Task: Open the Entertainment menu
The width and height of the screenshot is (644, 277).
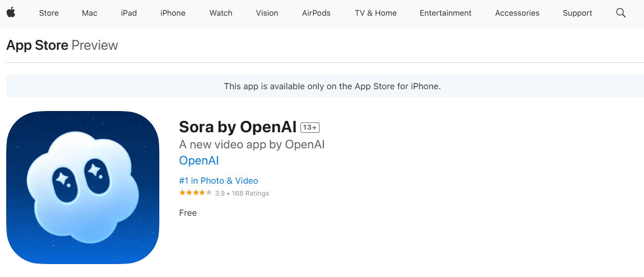Action: pyautogui.click(x=445, y=13)
